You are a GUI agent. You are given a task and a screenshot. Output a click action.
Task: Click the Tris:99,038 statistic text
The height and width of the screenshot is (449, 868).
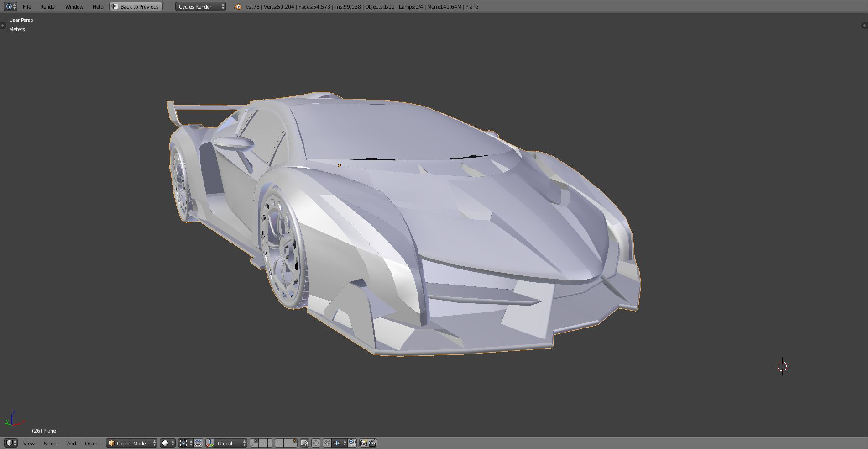pyautogui.click(x=347, y=6)
